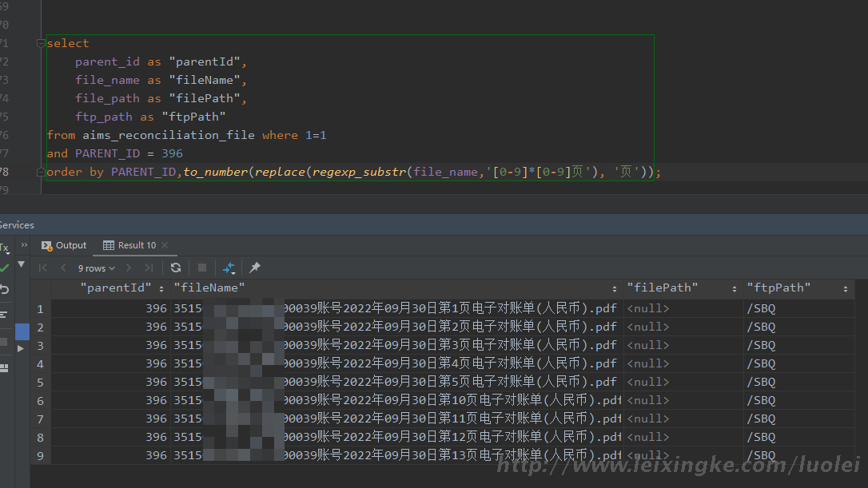
Task: Collapse the select statement fold marker
Action: (x=41, y=43)
